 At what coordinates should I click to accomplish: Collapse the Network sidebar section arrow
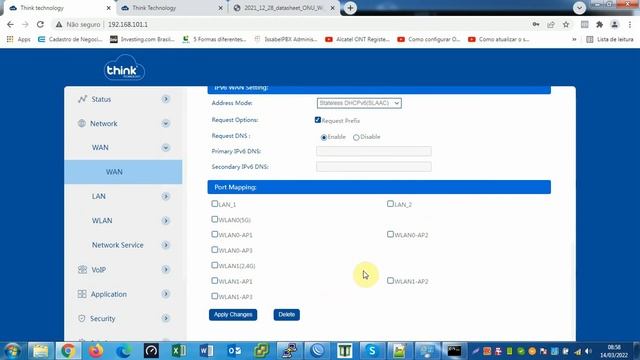pos(165,123)
